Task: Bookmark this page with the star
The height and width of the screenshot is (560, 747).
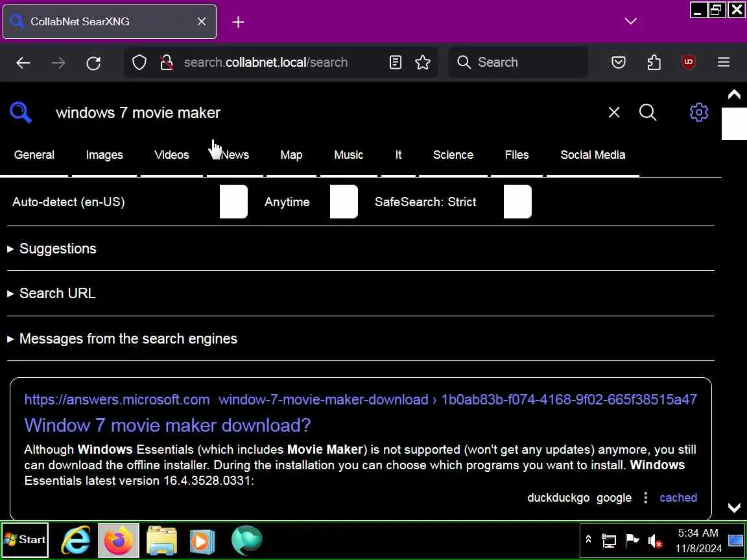Action: 423,62
